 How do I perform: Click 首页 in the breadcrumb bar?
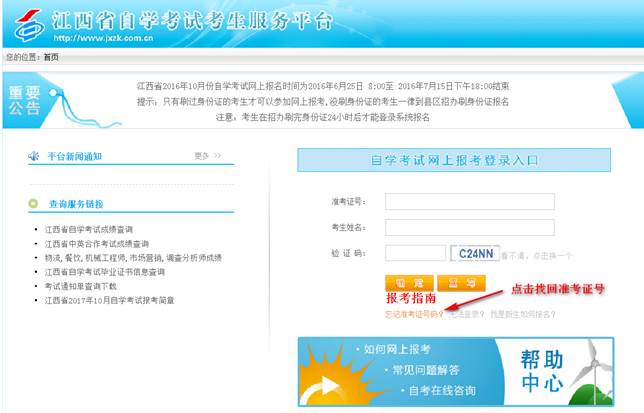click(51, 57)
